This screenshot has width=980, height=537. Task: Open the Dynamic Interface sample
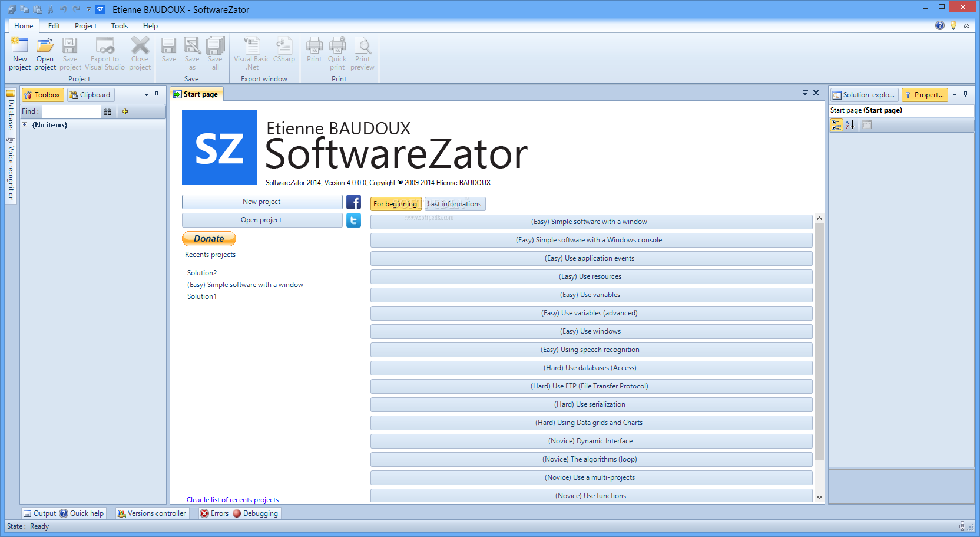coord(591,441)
